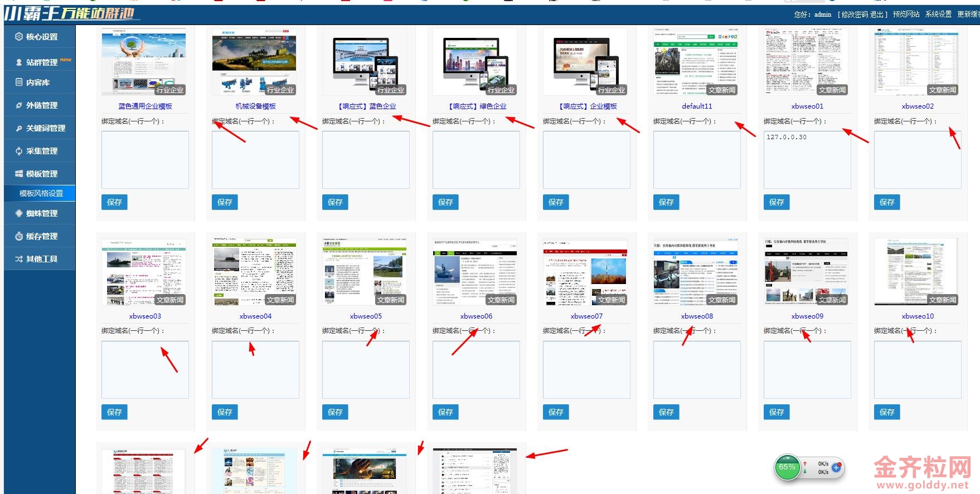Screen dimensions: 980x494
Task: Click 小霸王万能站群池 logo
Action: point(71,14)
